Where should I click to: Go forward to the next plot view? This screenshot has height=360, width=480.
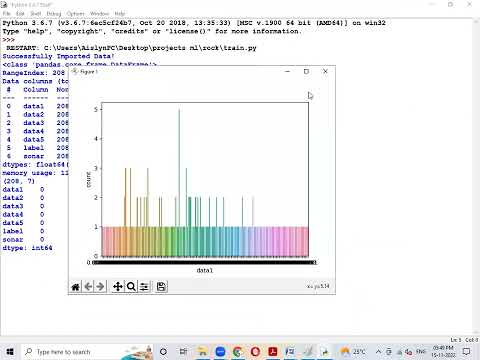[100, 287]
